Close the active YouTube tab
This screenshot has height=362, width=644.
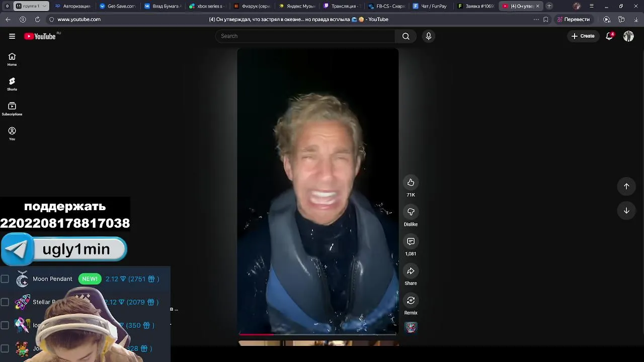[537, 6]
